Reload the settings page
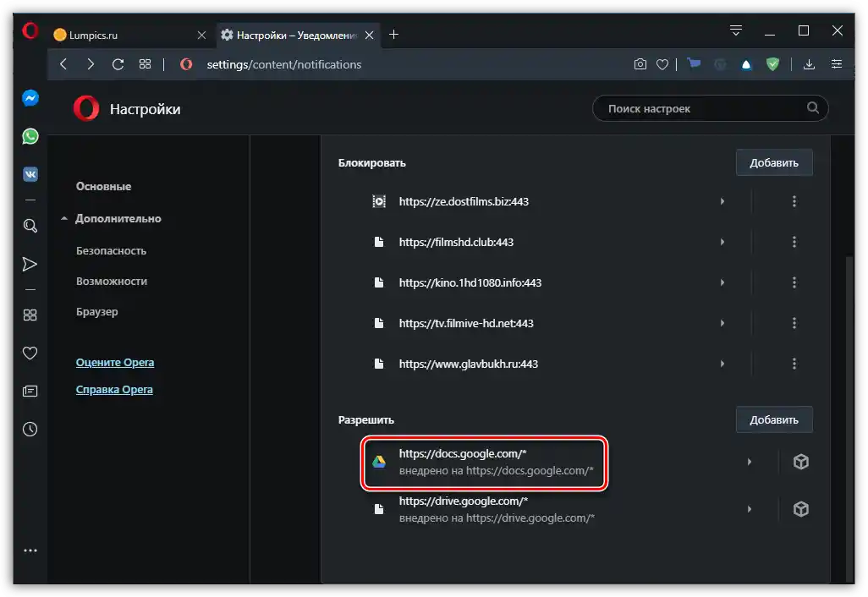Screen dimensions: 868x597 coord(118,64)
